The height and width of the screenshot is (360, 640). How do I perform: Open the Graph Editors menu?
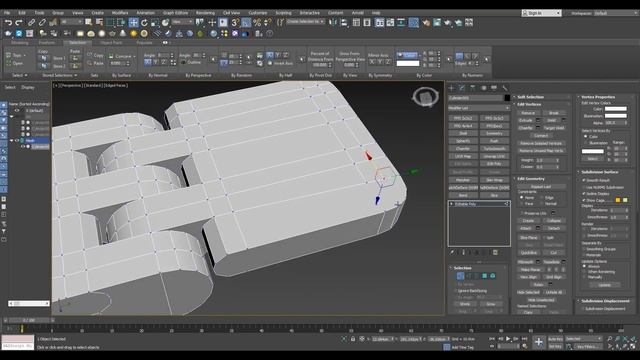point(176,13)
